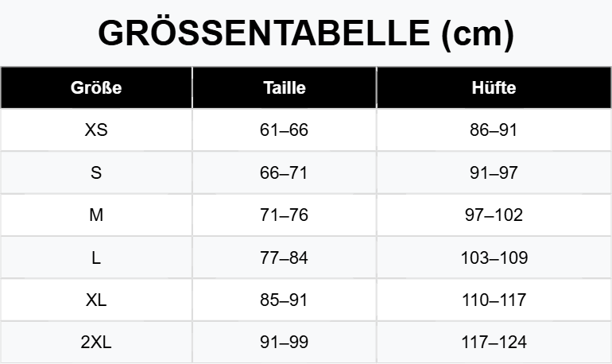Select the 77–84 Taille cell
Viewport: 612px width, 364px height.
point(284,258)
